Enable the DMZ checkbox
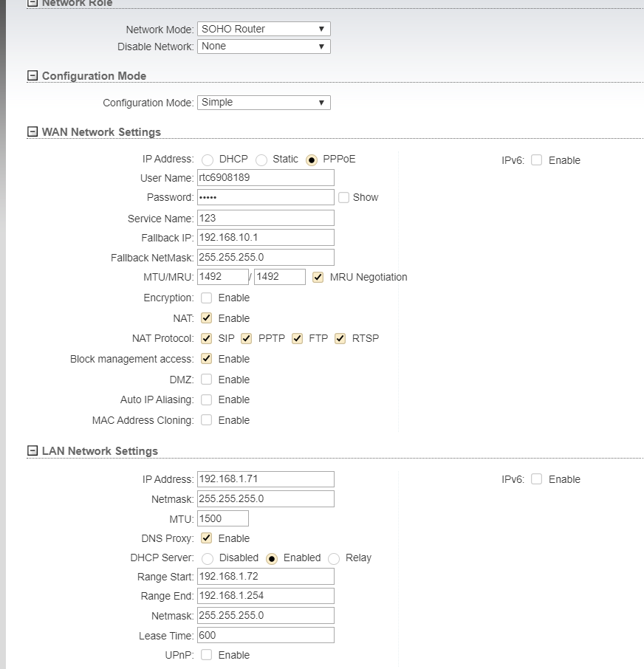Viewport: 644px width, 669px height. click(207, 380)
